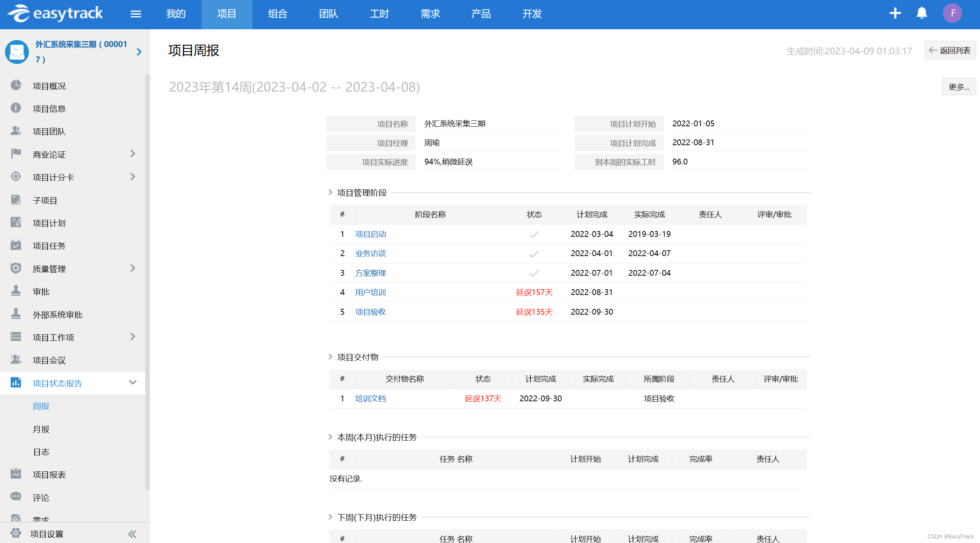Open 项目概况 pie chart icon
Viewport: 980px width, 543px height.
point(16,85)
